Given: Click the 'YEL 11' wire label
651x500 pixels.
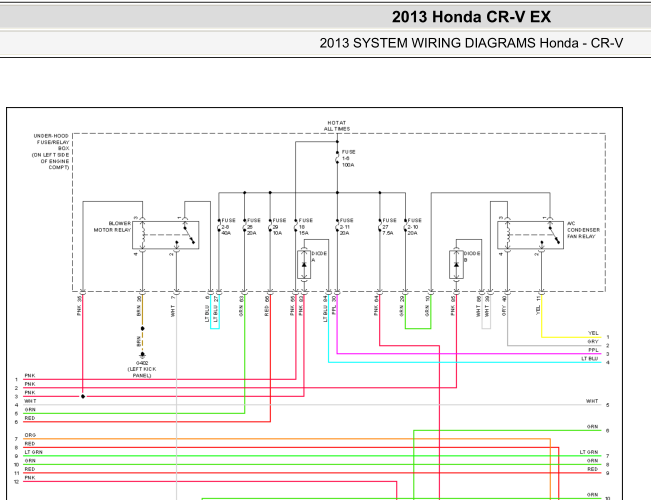Looking at the screenshot, I should 538,305.
